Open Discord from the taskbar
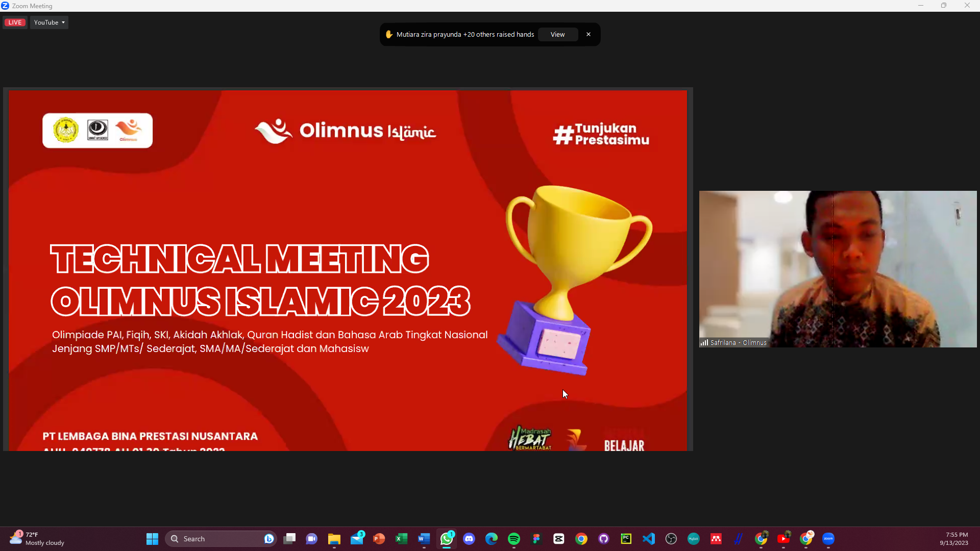Image resolution: width=980 pixels, height=551 pixels. (x=469, y=539)
